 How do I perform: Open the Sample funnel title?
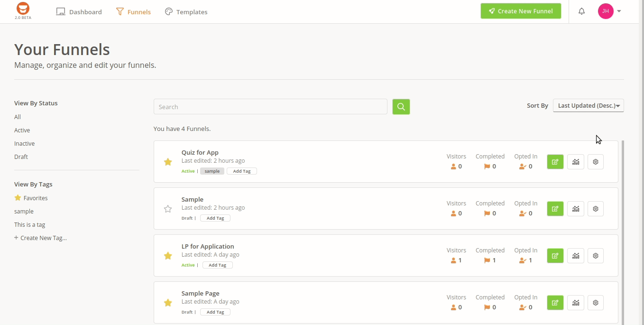[193, 199]
